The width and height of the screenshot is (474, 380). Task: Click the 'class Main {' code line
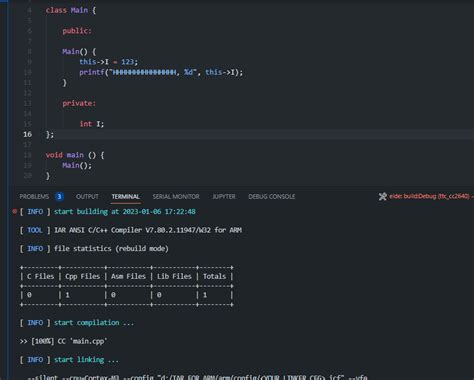click(x=71, y=10)
